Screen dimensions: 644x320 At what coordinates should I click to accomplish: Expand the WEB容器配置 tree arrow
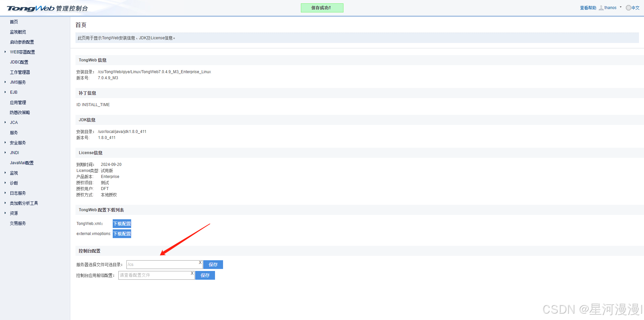5,52
